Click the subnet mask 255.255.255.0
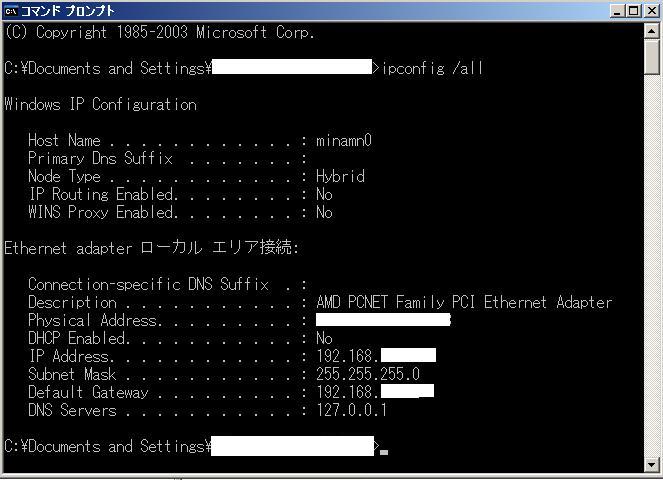 (368, 374)
